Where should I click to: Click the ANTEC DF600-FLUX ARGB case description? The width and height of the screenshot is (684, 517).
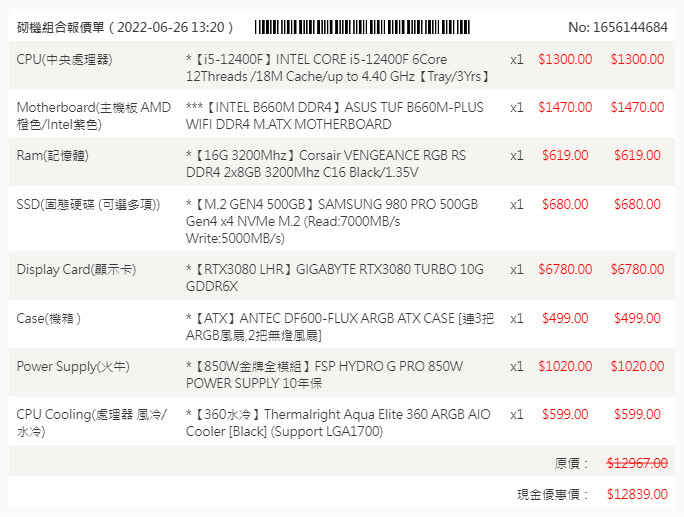[x=334, y=326]
